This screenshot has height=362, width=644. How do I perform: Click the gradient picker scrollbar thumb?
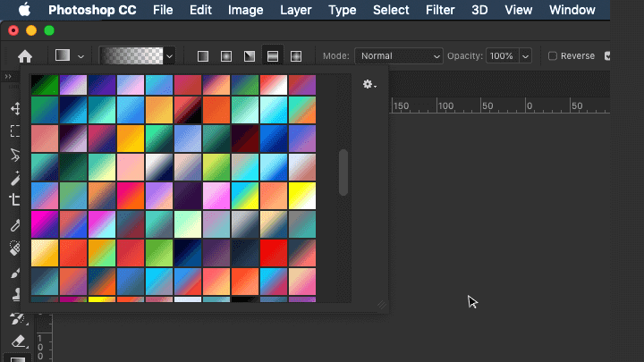343,173
